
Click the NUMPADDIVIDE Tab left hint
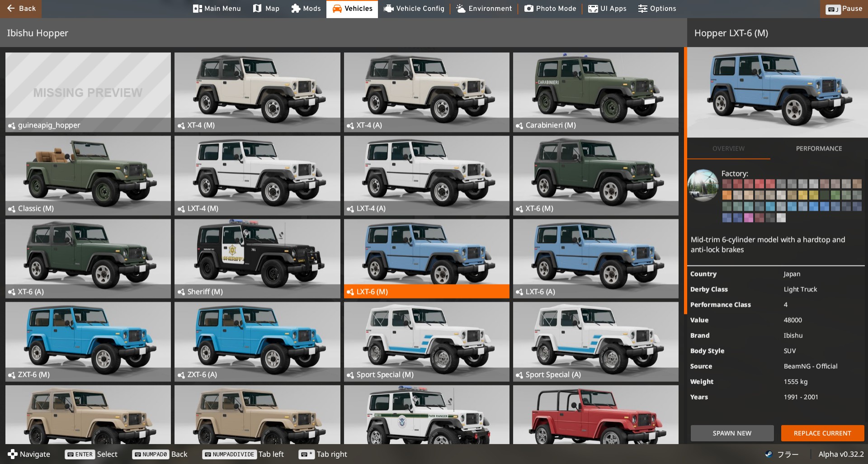tap(243, 455)
